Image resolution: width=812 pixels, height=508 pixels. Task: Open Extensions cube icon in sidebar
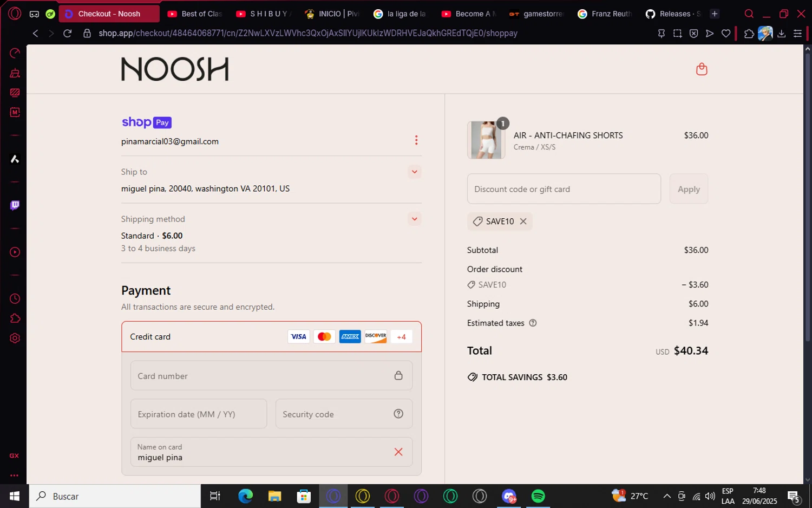click(15, 318)
